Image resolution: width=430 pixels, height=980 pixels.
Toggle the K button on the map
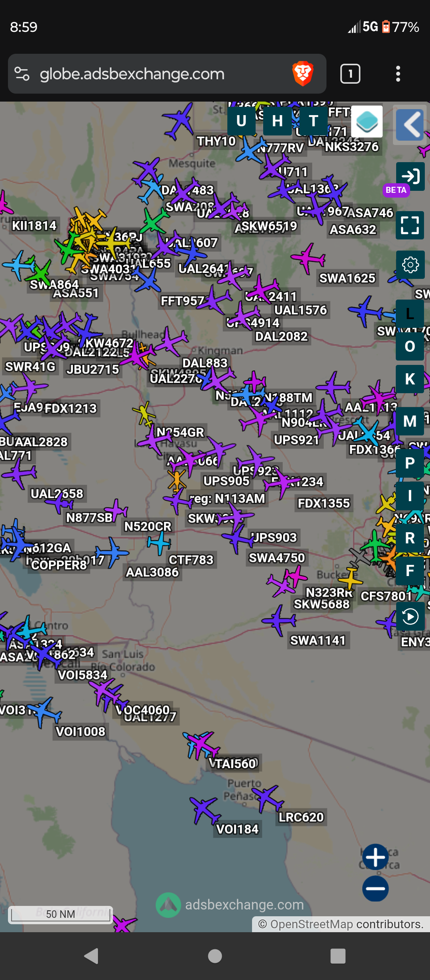pyautogui.click(x=410, y=379)
